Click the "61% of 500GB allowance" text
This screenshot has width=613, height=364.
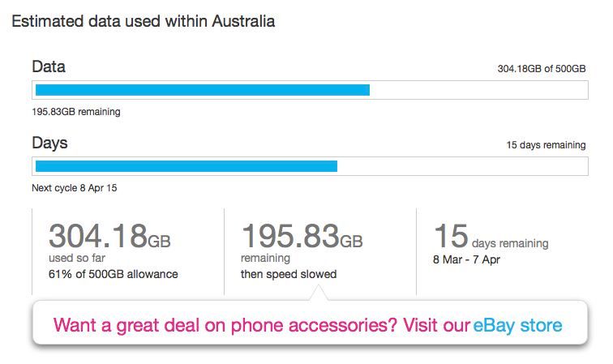tap(113, 274)
